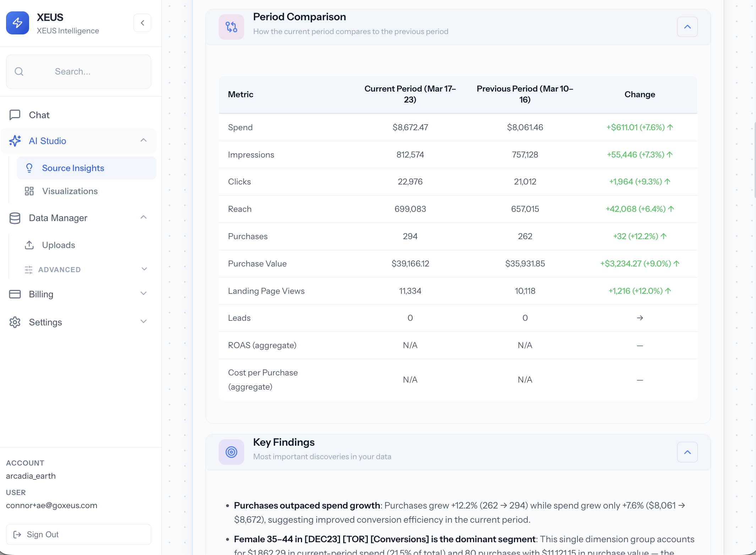Screen dimensions: 756x555
Task: Open Uploads via the upload arrow icon
Action: click(29, 245)
